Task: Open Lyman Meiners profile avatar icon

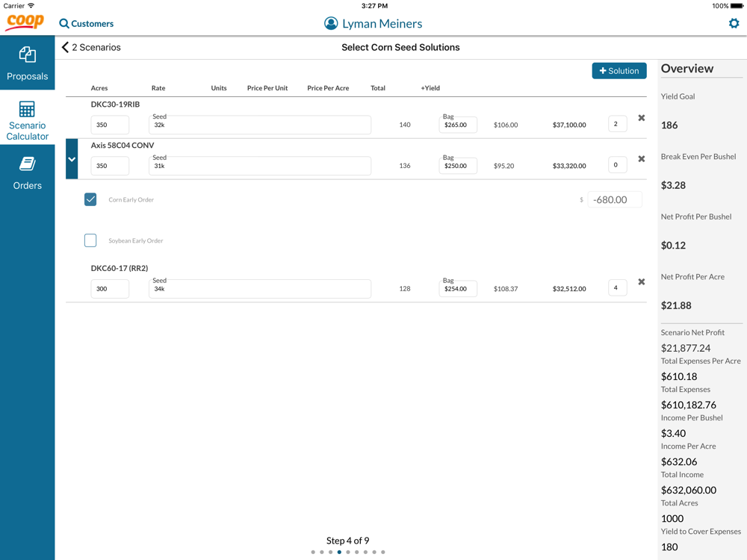Action: (331, 23)
